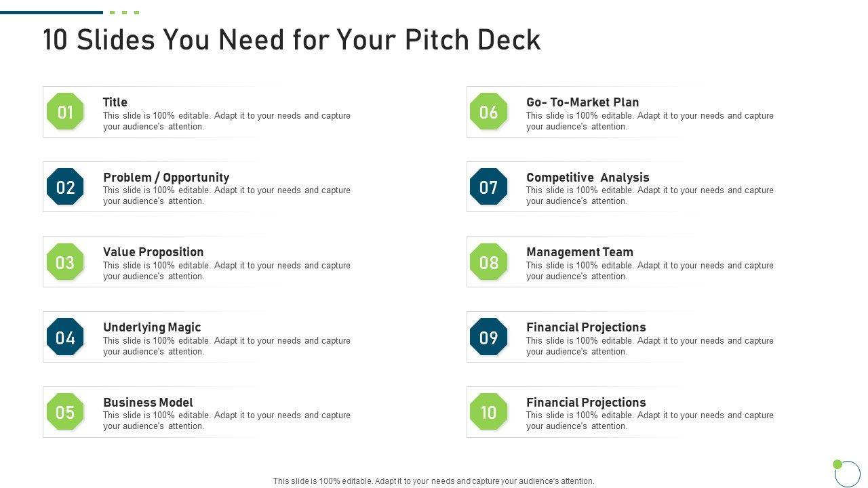Select the Problem / Opportunity heading
This screenshot has width=868, height=488.
(x=166, y=178)
